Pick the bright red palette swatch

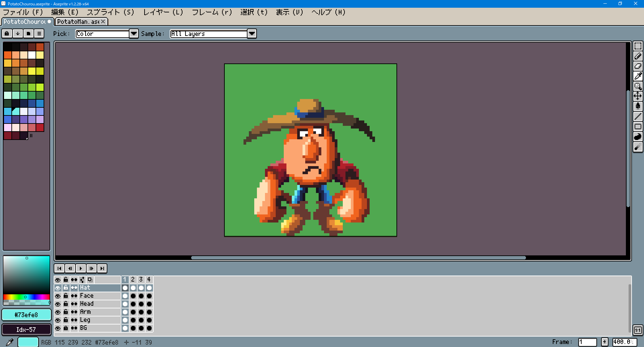pyautogui.click(x=40, y=128)
